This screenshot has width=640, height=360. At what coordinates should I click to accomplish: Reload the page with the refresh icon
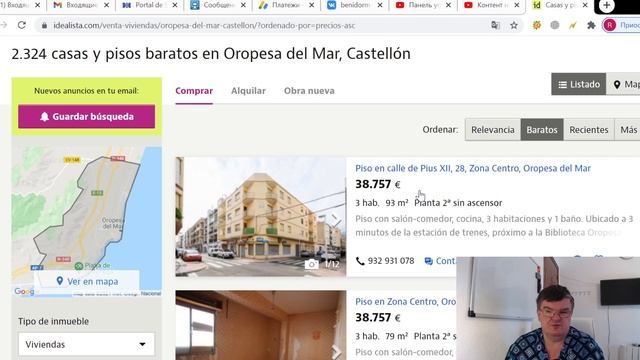pyautogui.click(x=22, y=25)
